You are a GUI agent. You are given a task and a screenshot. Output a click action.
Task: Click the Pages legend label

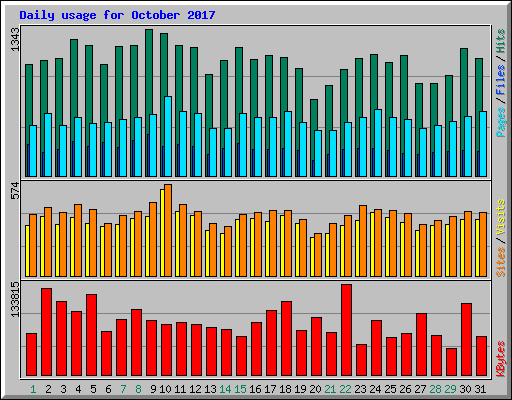pos(501,122)
